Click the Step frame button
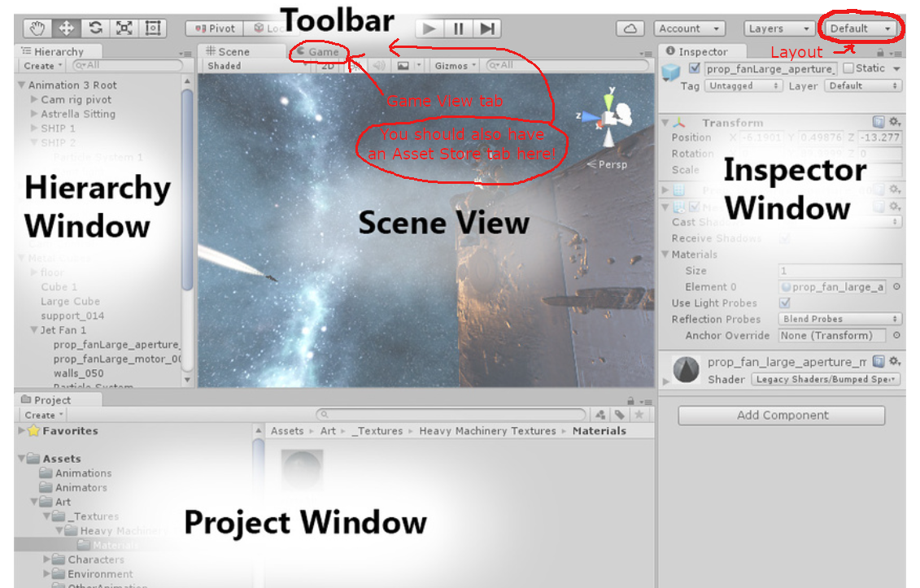This screenshot has width=920, height=588. click(x=487, y=28)
